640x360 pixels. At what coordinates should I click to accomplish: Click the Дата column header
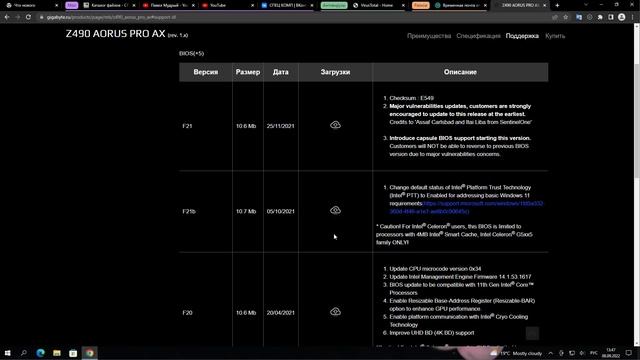(x=280, y=72)
